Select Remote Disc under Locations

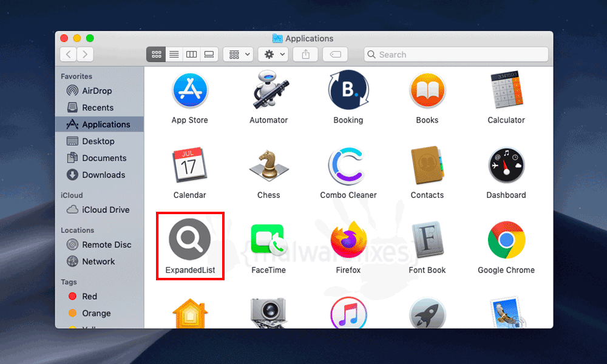click(100, 245)
